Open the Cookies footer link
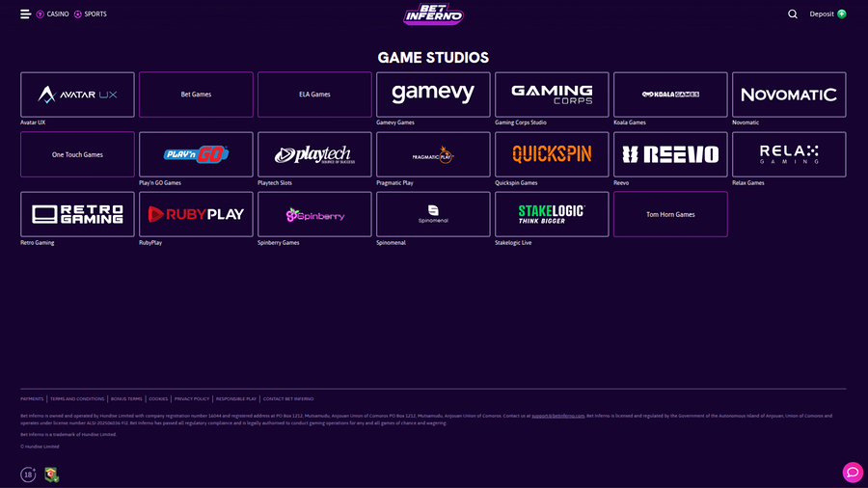The height and width of the screenshot is (488, 868). (158, 399)
